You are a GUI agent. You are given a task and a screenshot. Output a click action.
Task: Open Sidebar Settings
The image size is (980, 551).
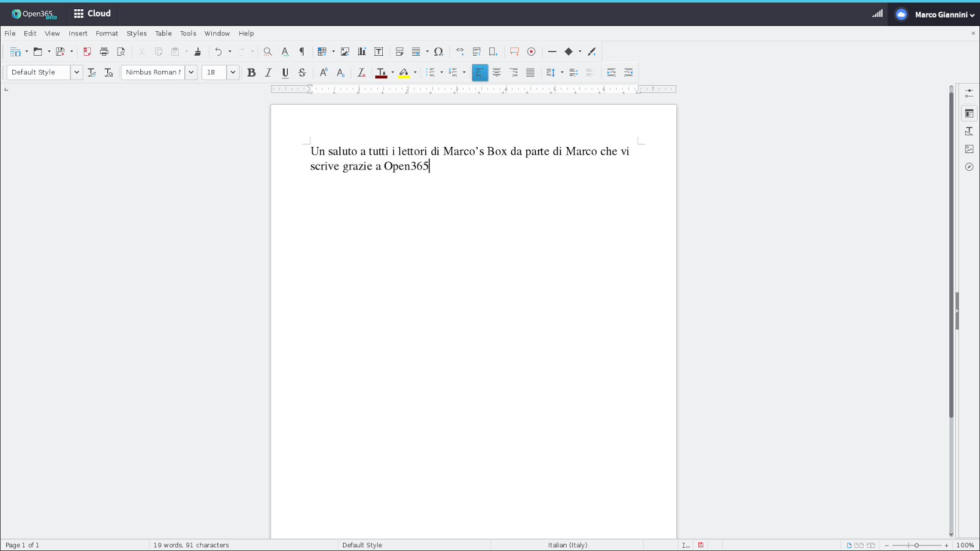(x=969, y=94)
